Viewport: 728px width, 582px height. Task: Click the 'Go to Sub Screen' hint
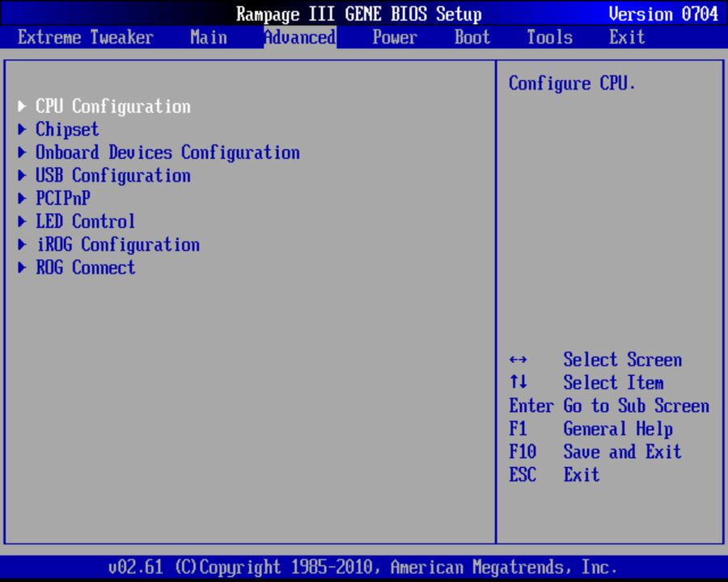click(636, 406)
